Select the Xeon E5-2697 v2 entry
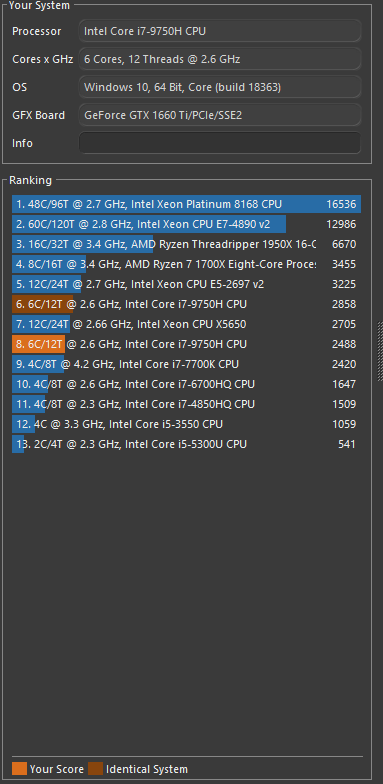The width and height of the screenshot is (383, 784). coord(186,284)
